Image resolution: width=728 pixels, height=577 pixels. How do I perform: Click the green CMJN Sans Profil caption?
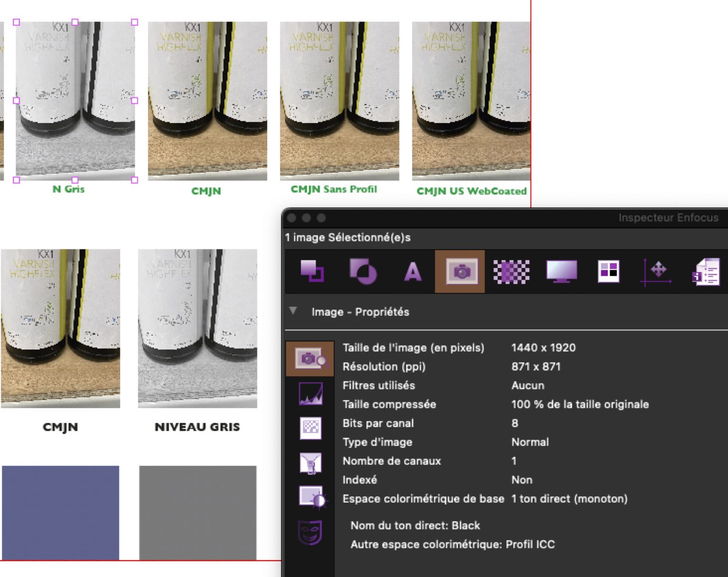(334, 189)
